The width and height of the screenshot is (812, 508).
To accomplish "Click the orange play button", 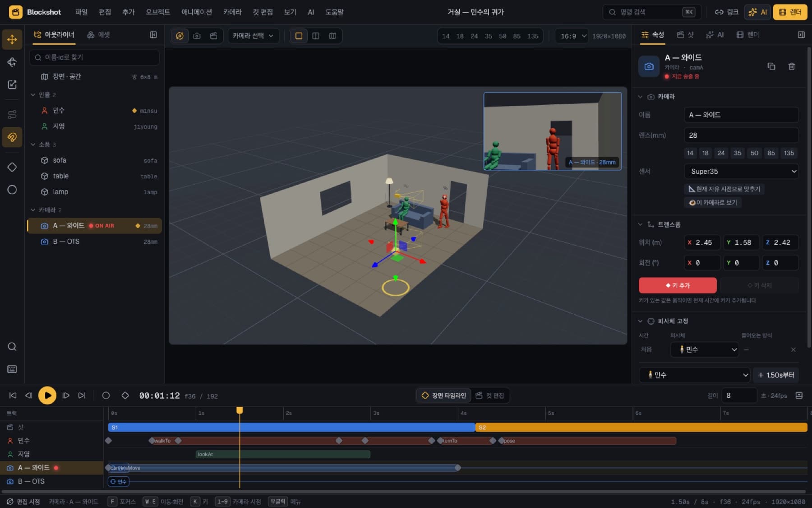I will click(x=47, y=396).
